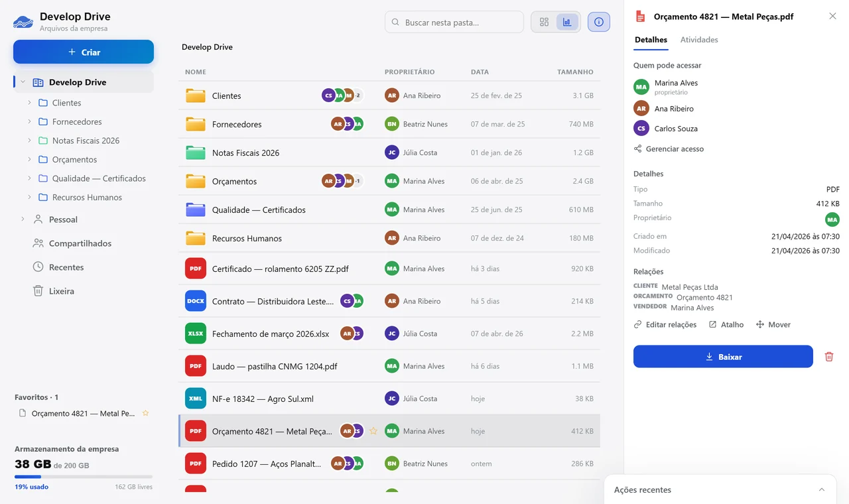Remove favorite star in Favoritos sidebar
Screen dimensions: 849x504
(145, 413)
